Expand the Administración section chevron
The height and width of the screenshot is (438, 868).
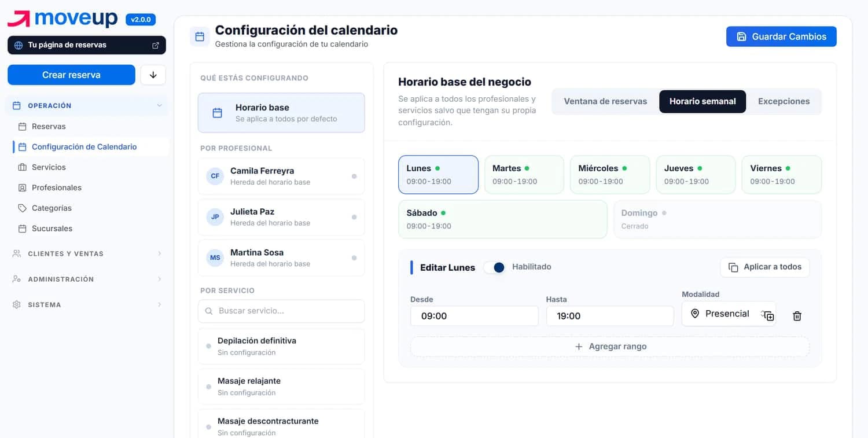pos(160,279)
